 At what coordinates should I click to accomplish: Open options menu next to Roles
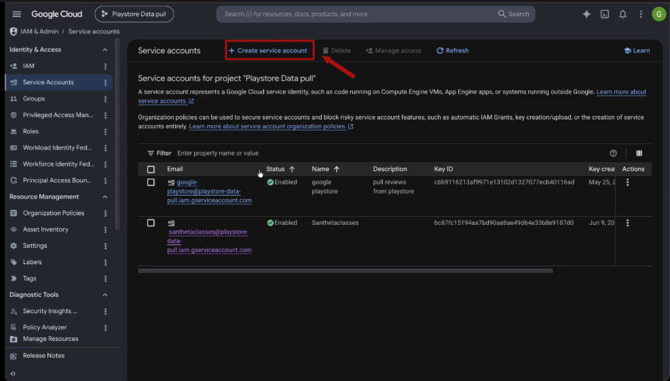(106, 132)
